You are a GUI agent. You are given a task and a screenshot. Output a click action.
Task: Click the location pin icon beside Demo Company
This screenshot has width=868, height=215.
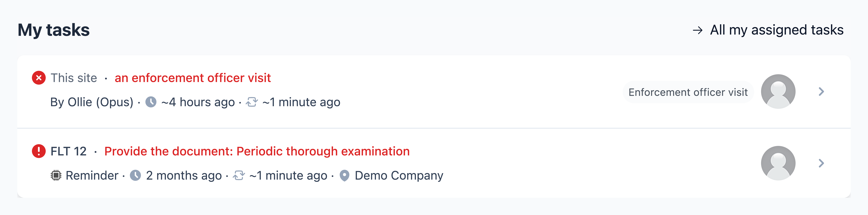pyautogui.click(x=344, y=176)
